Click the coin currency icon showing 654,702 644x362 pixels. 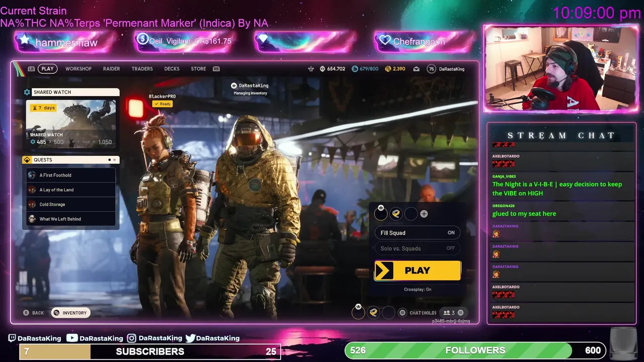(x=323, y=69)
